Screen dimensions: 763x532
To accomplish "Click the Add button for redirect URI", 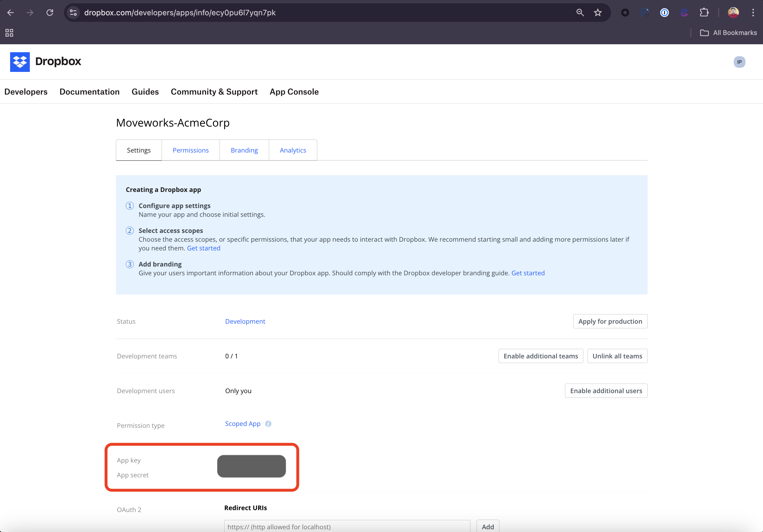I will pos(488,526).
